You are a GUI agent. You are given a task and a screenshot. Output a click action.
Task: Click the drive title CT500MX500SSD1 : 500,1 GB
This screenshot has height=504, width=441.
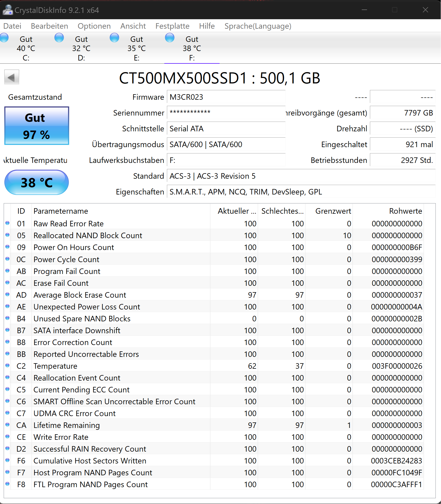tap(220, 78)
